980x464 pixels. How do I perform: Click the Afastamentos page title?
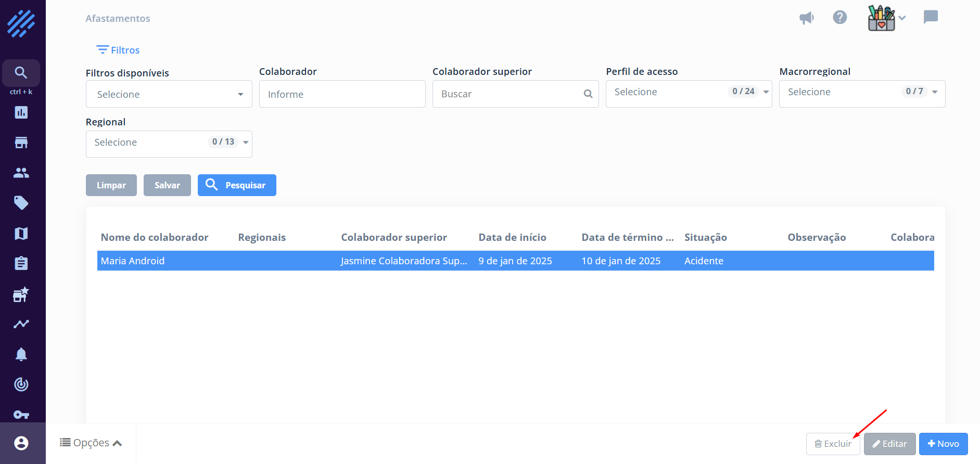[x=118, y=18]
